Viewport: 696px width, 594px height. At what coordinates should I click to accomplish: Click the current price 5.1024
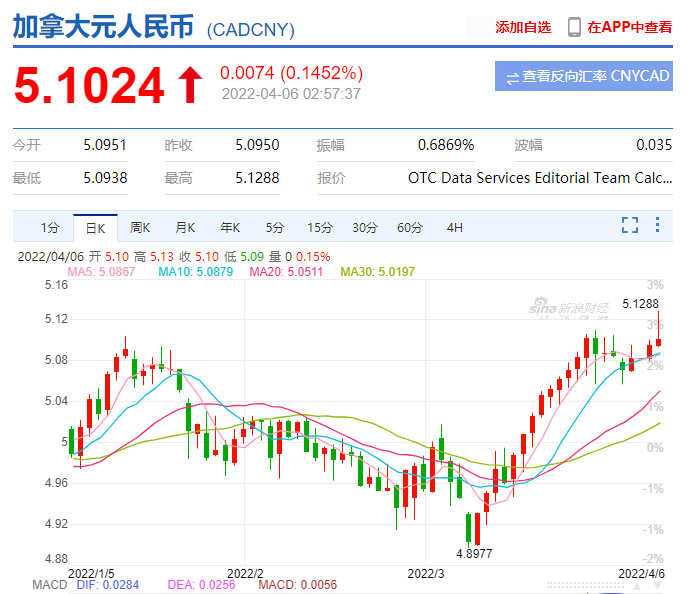[x=89, y=85]
